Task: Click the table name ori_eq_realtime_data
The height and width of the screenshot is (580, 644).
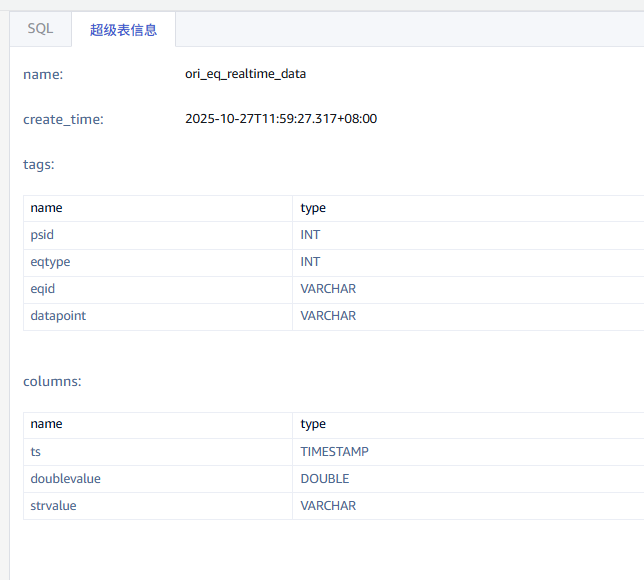Action: click(x=245, y=74)
